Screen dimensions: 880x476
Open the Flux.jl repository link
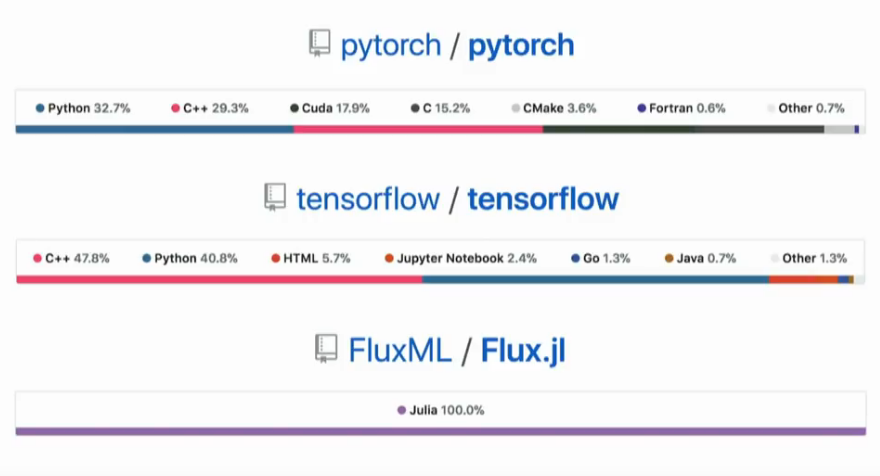coord(523,351)
